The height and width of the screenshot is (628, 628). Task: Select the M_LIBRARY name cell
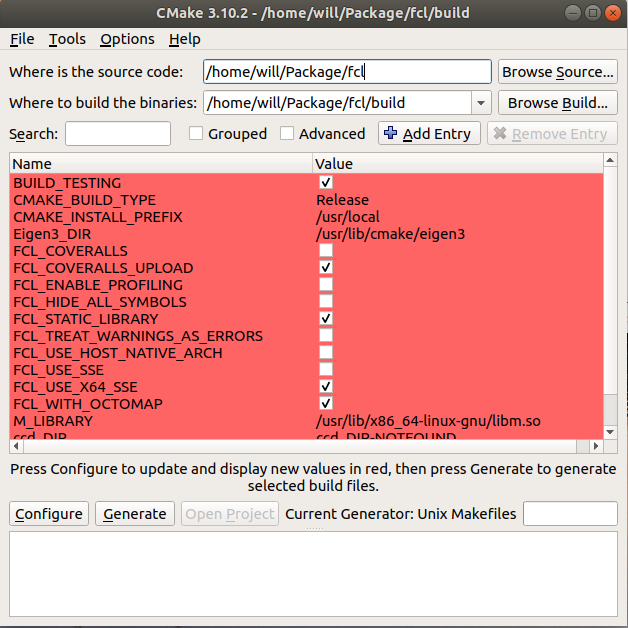click(x=53, y=421)
